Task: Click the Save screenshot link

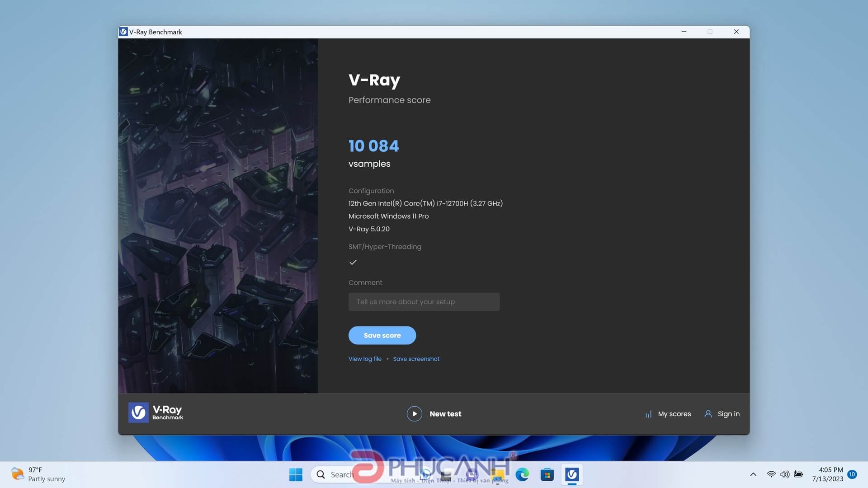Action: (416, 359)
